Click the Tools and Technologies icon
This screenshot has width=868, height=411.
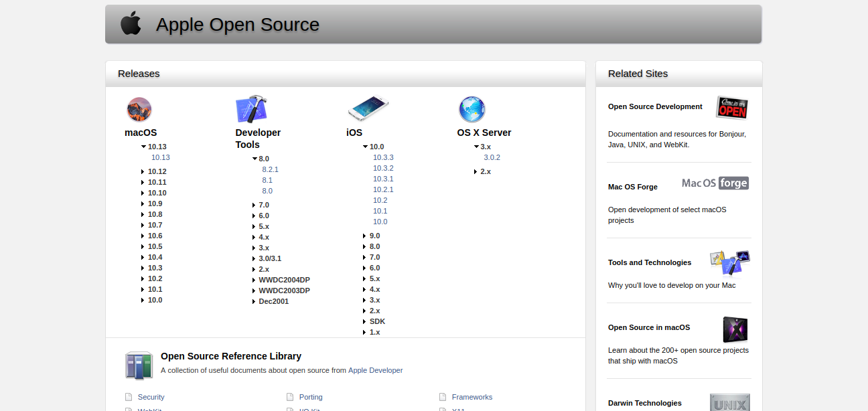[x=729, y=263]
